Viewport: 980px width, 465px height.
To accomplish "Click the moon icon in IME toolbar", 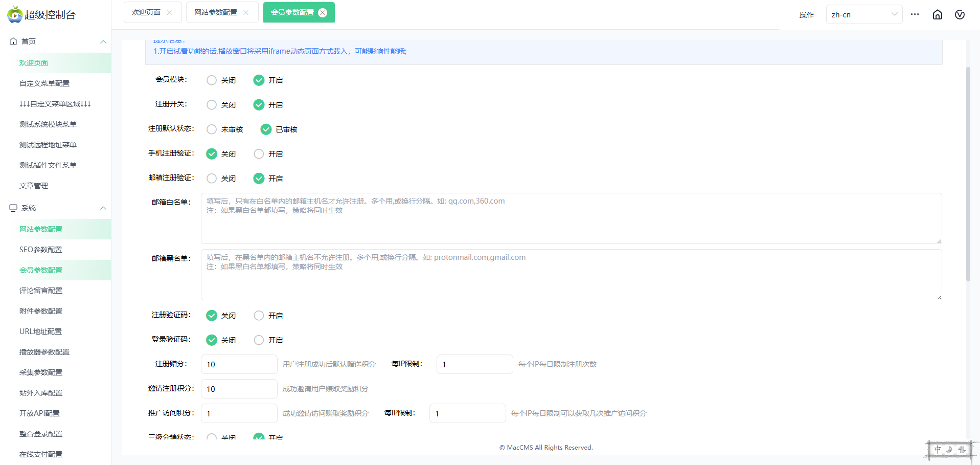I will (949, 450).
